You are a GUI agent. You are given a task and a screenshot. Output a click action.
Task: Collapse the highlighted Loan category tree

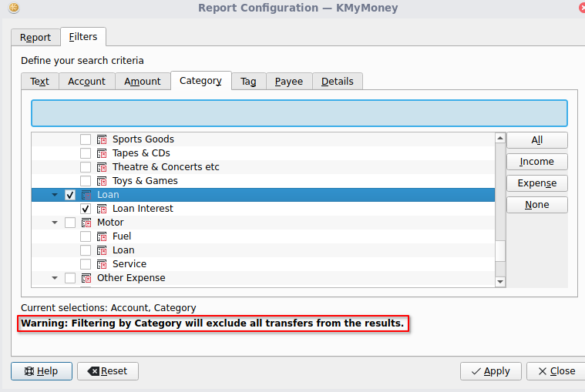[x=55, y=195]
